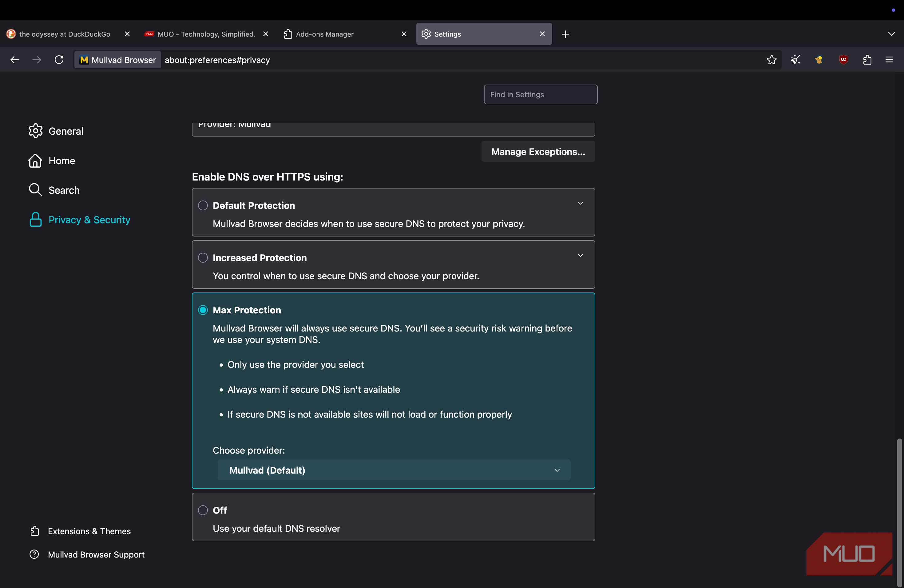Open Privacy & Security settings category
This screenshot has width=904, height=588.
point(89,220)
